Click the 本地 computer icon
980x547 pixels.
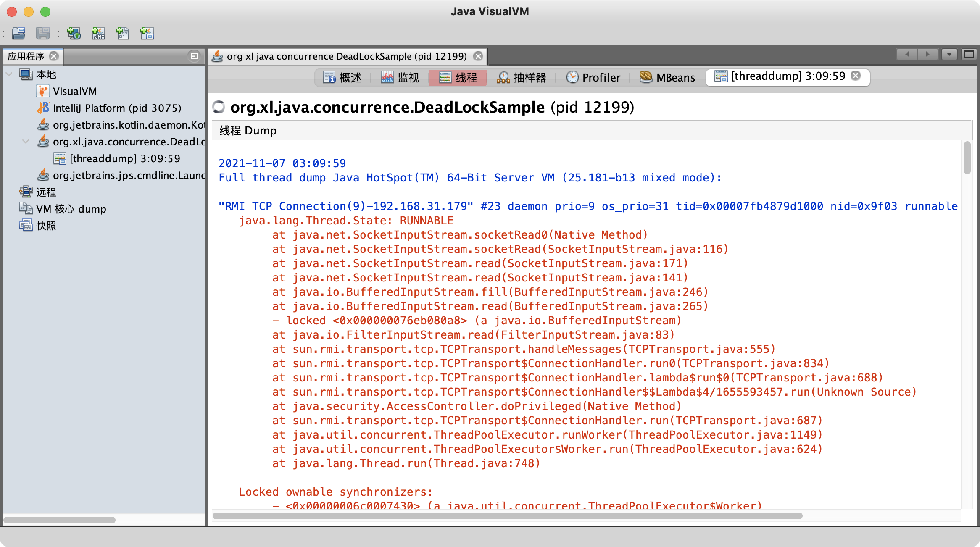pos(26,74)
